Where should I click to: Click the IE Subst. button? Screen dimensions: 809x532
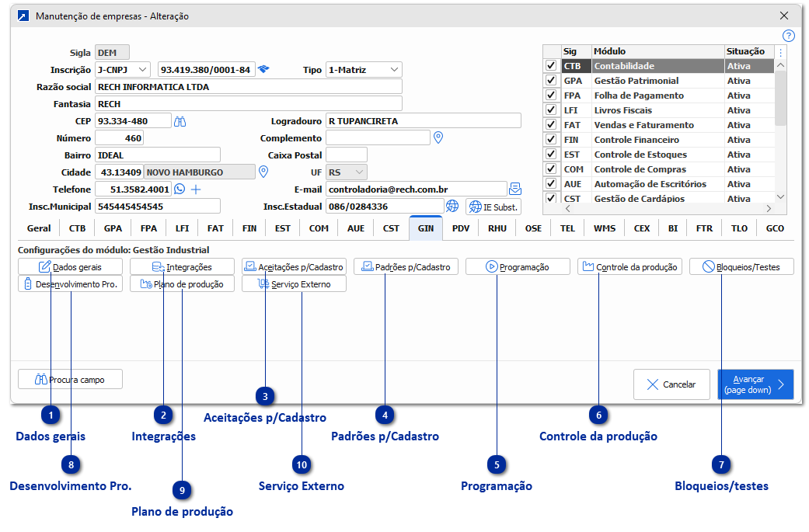pos(493,207)
